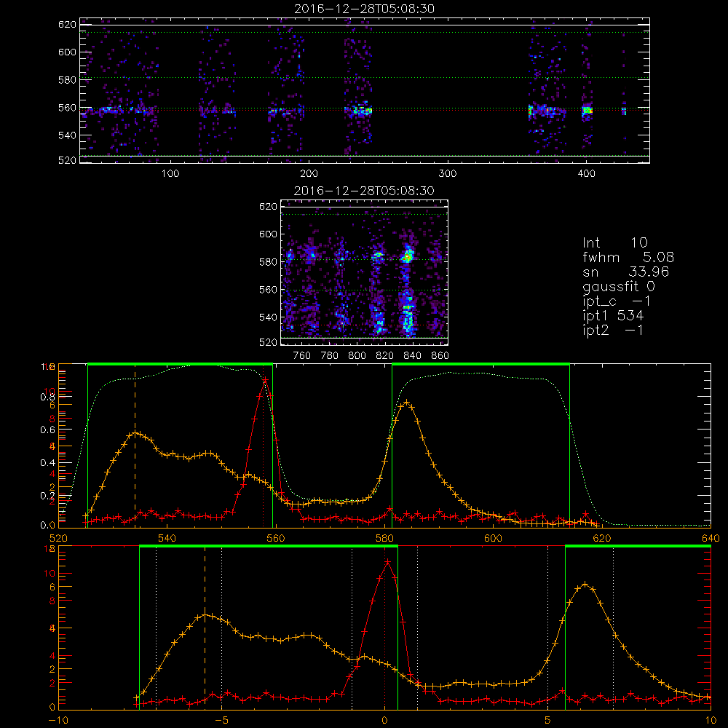
Task: Click the wide top image's title 2016-12-28T05:08:30
Action: pyautogui.click(x=364, y=9)
